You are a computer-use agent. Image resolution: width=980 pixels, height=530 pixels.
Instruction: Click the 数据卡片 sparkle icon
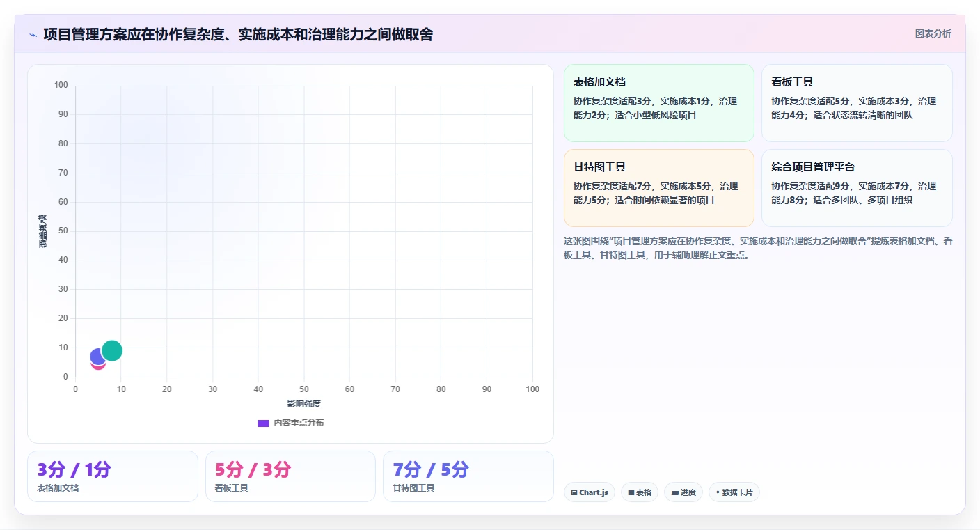pyautogui.click(x=718, y=492)
